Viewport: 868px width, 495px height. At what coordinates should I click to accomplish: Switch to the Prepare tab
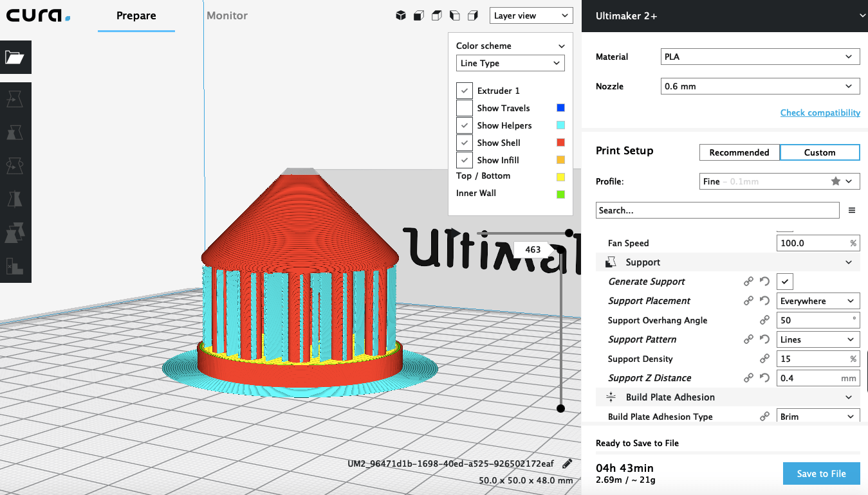point(136,15)
